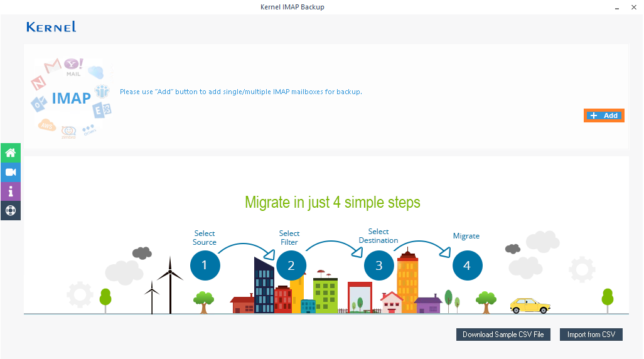
Task: Minimize the Kernel IMAP Backup window
Action: pos(617,8)
